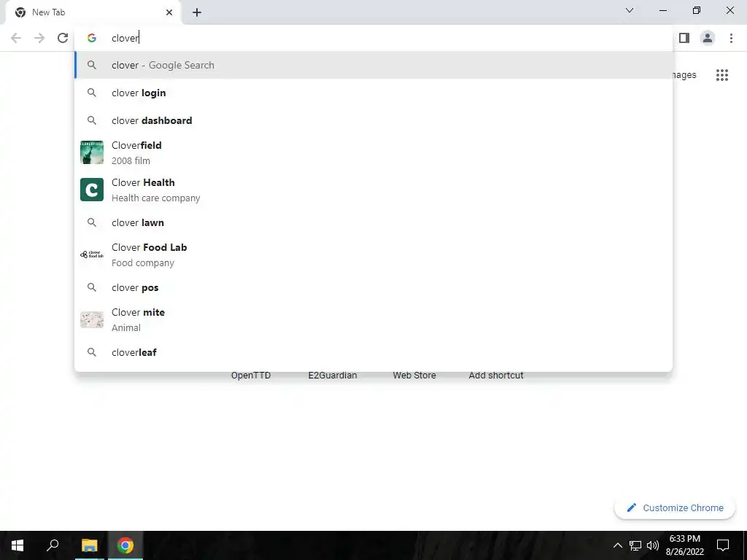Click the browser forward arrow

coord(39,38)
